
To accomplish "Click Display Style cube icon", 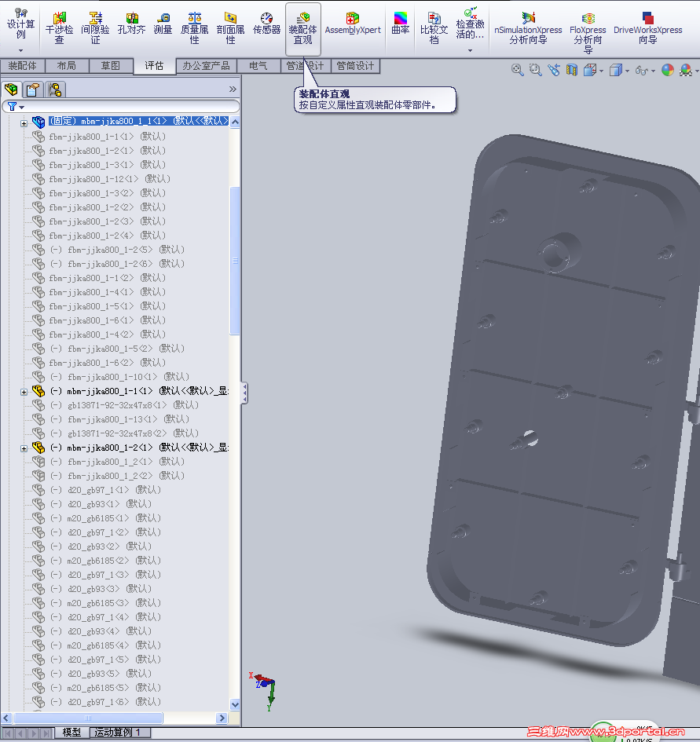I will (x=616, y=71).
